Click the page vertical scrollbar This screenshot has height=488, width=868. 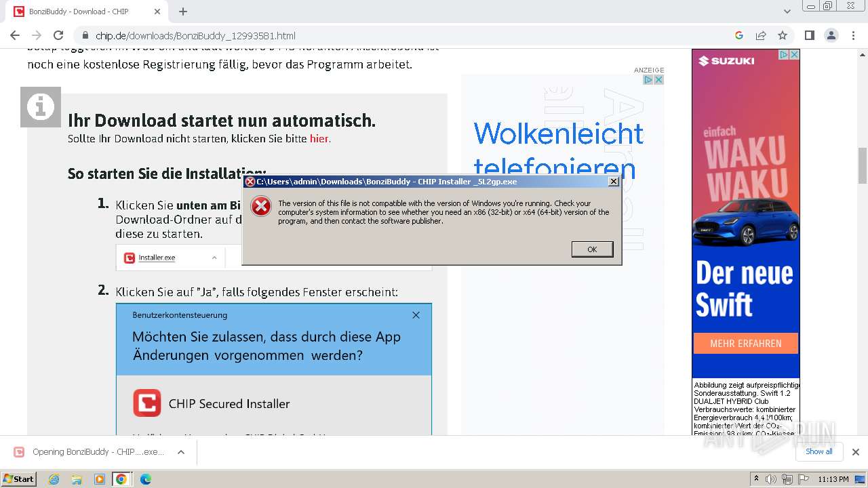click(x=863, y=166)
